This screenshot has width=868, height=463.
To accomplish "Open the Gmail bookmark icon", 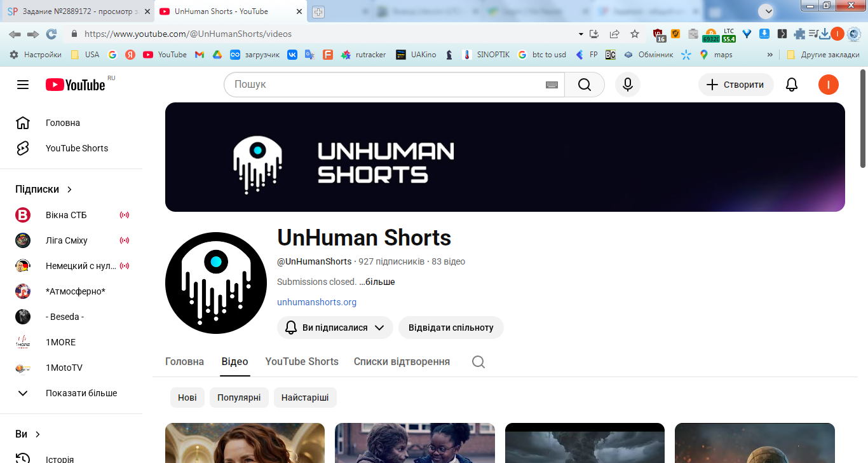I will [x=200, y=55].
